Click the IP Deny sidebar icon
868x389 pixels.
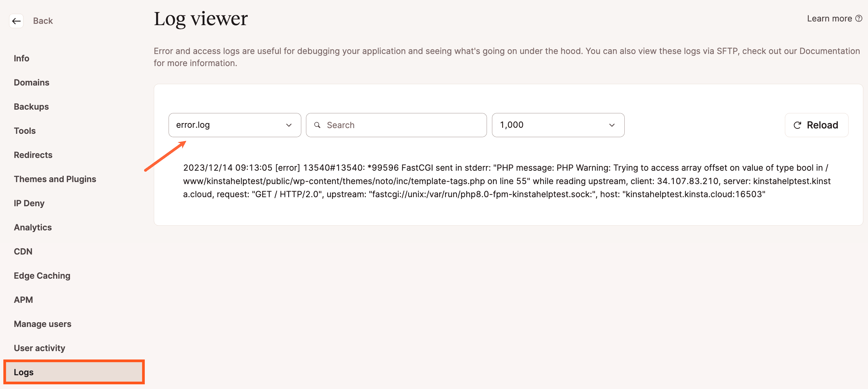pos(28,203)
